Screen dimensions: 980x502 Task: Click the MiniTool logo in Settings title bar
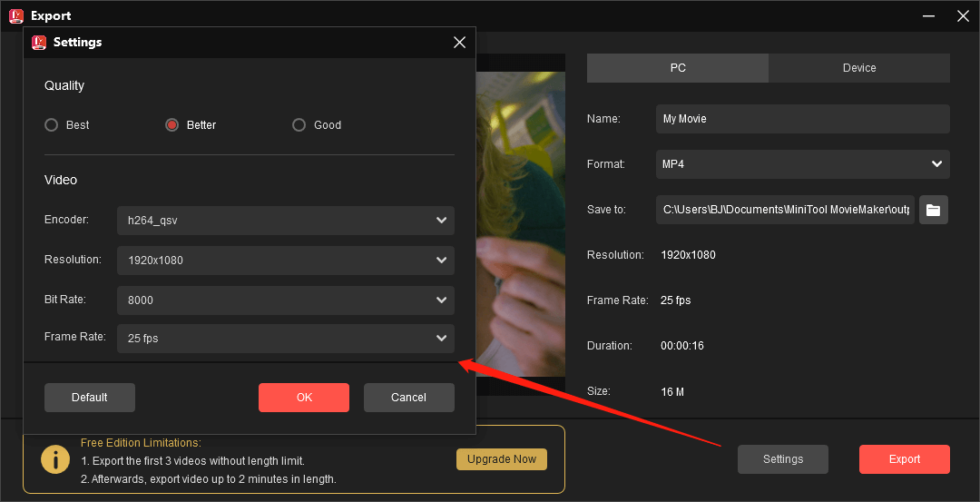39,43
